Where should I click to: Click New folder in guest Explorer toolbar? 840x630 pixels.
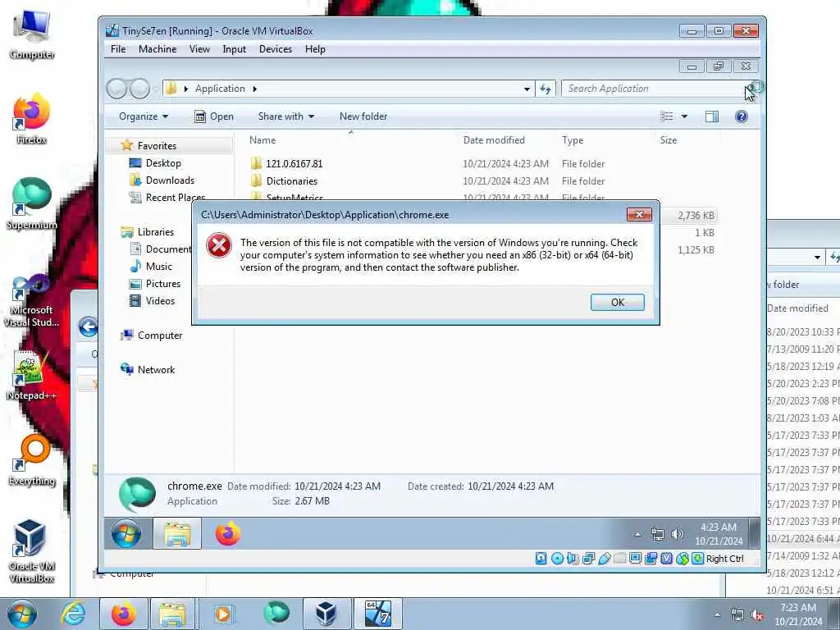[363, 116]
